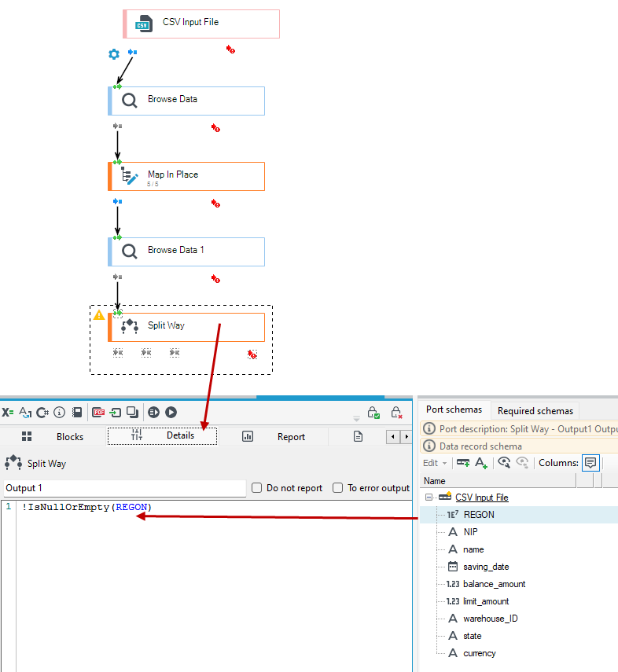Click the second output port under Split Way

(x=146, y=353)
